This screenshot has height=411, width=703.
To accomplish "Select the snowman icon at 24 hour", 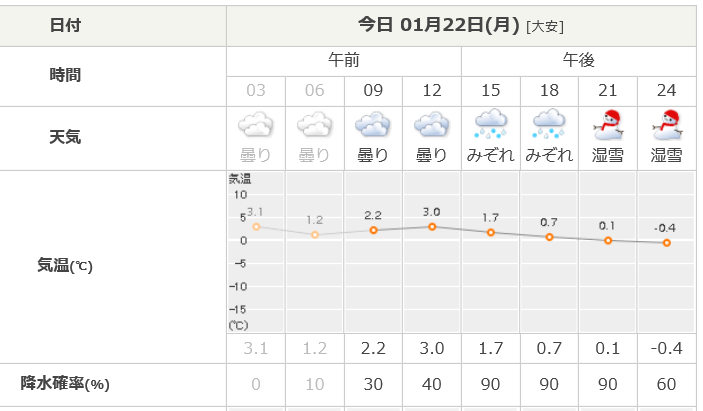I will click(x=667, y=124).
